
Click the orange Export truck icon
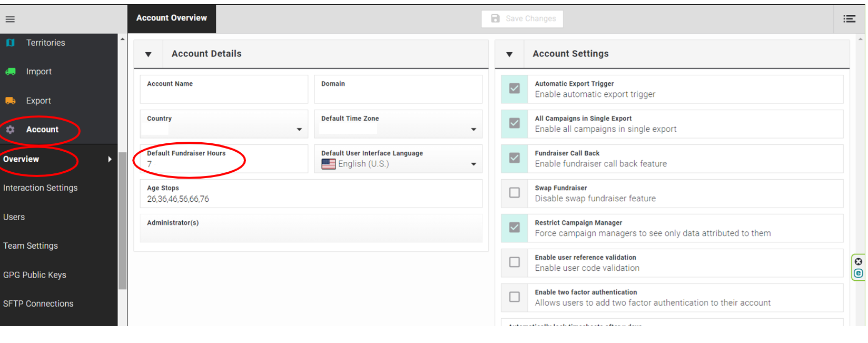[x=11, y=101]
